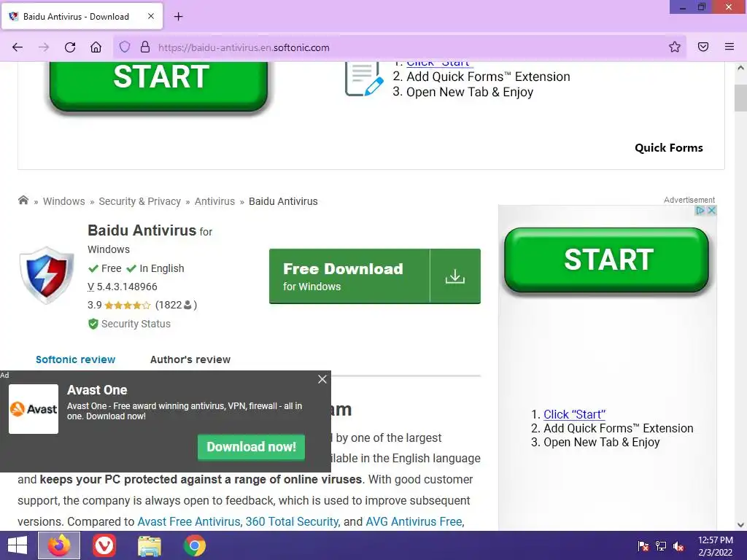Close the sidebar advertisement with X
This screenshot has height=560, width=747.
(x=711, y=211)
